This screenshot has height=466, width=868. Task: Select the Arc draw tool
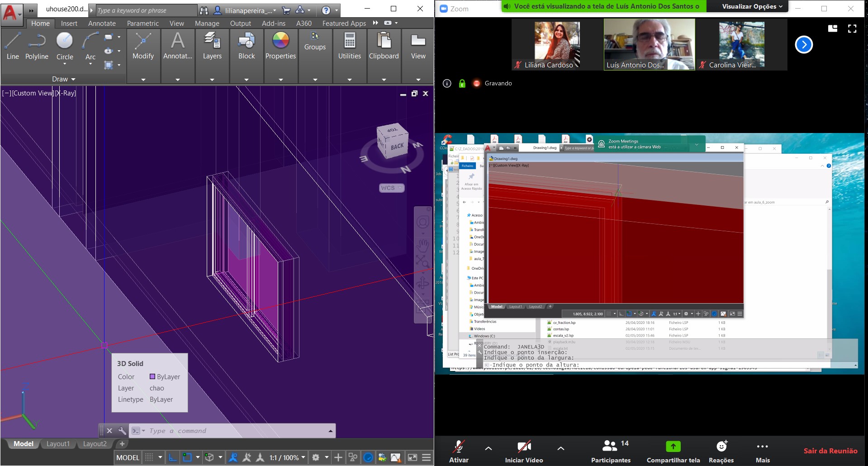pyautogui.click(x=90, y=45)
